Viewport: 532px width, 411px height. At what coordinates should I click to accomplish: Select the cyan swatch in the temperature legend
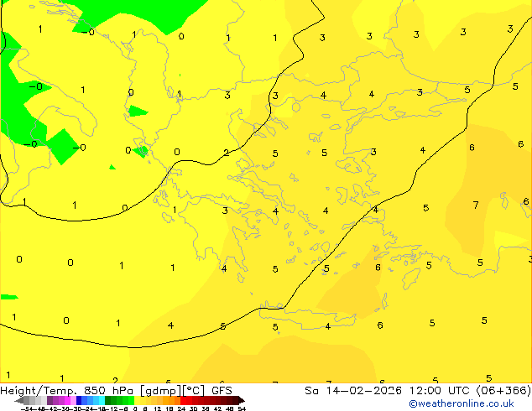tap(102, 400)
